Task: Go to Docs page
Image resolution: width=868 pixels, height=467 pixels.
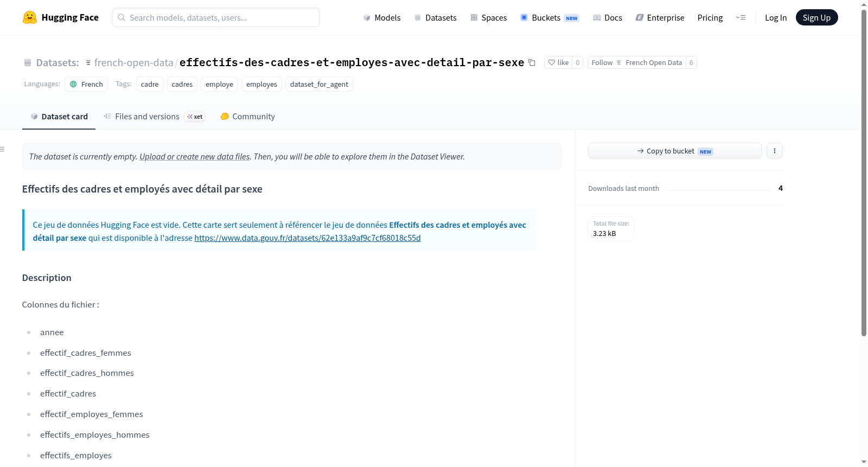Action: [608, 17]
